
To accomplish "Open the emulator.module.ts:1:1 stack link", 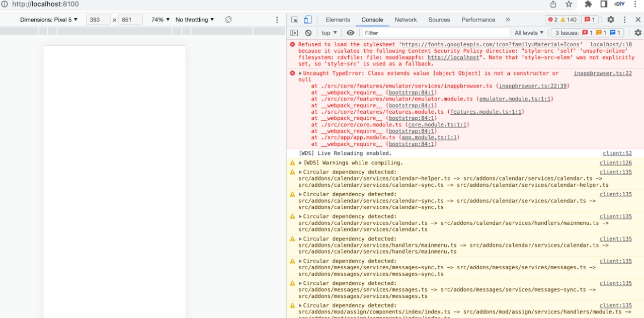I will pos(514,99).
